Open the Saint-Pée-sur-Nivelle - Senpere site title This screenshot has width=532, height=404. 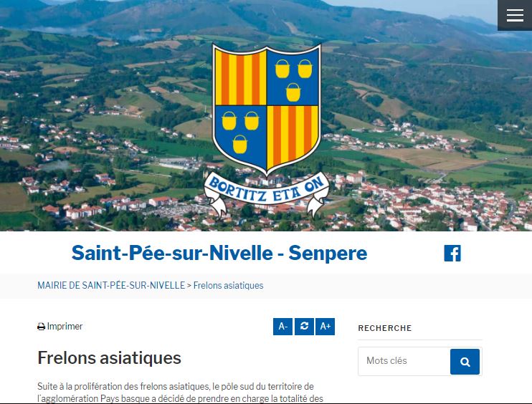219,253
